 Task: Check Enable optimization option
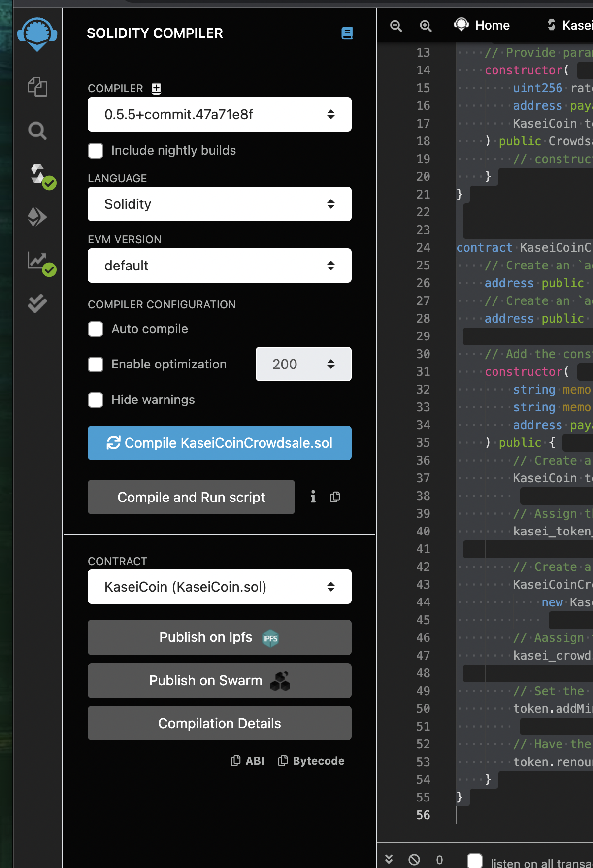tap(96, 364)
